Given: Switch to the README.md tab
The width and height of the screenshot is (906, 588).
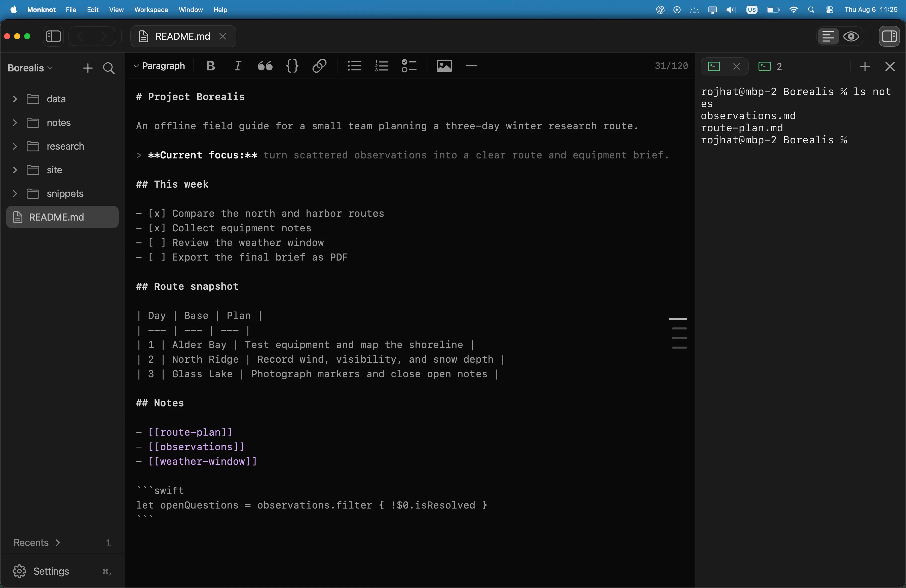Looking at the screenshot, I should 183,36.
